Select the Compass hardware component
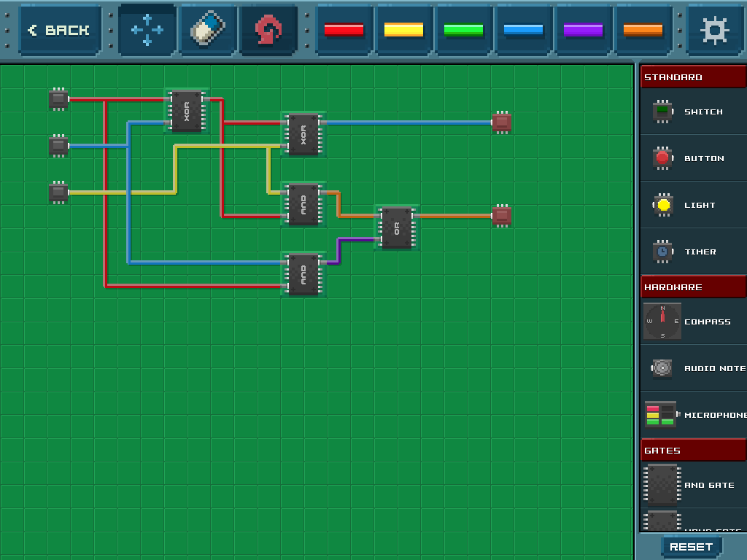The width and height of the screenshot is (747, 560). (x=692, y=322)
